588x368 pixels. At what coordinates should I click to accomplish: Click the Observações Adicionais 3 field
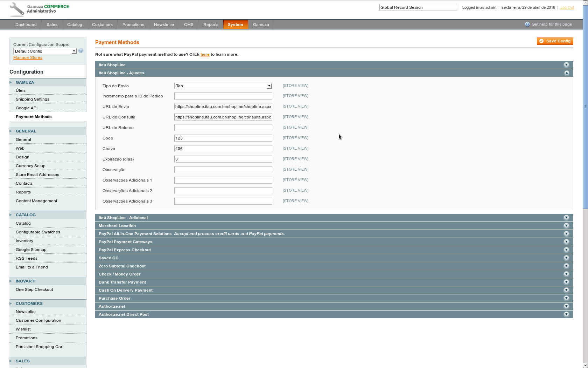coord(223,201)
